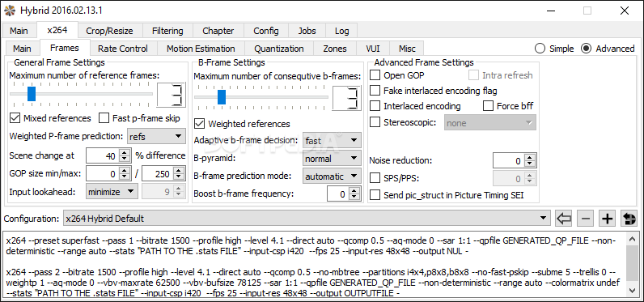Viewport: 644px width, 302px height.
Task: Enable Fast p-frame skip
Action: point(104,118)
